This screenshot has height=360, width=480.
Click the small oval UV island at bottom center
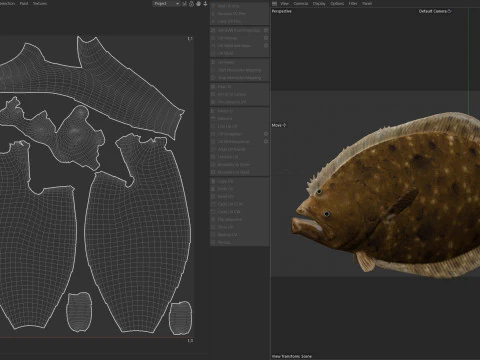coord(79,312)
